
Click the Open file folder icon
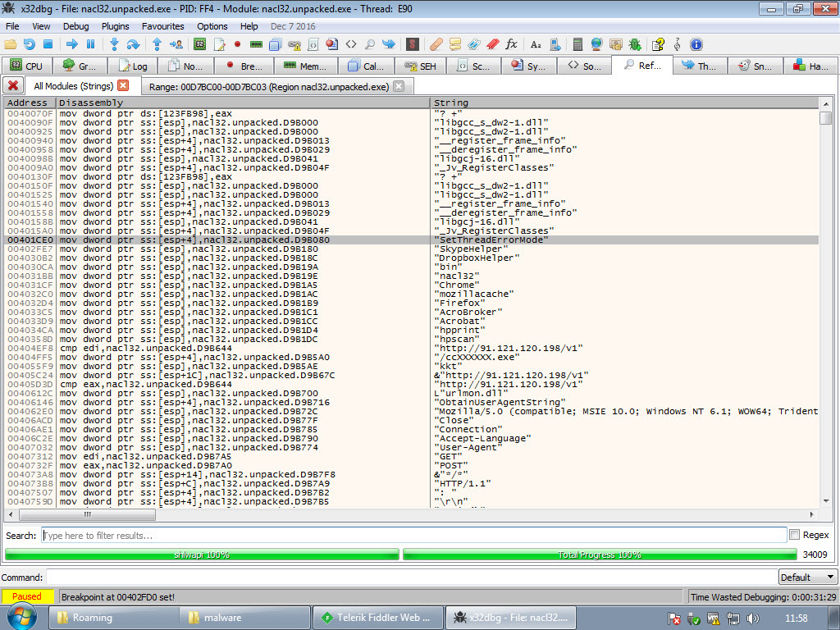[11, 43]
